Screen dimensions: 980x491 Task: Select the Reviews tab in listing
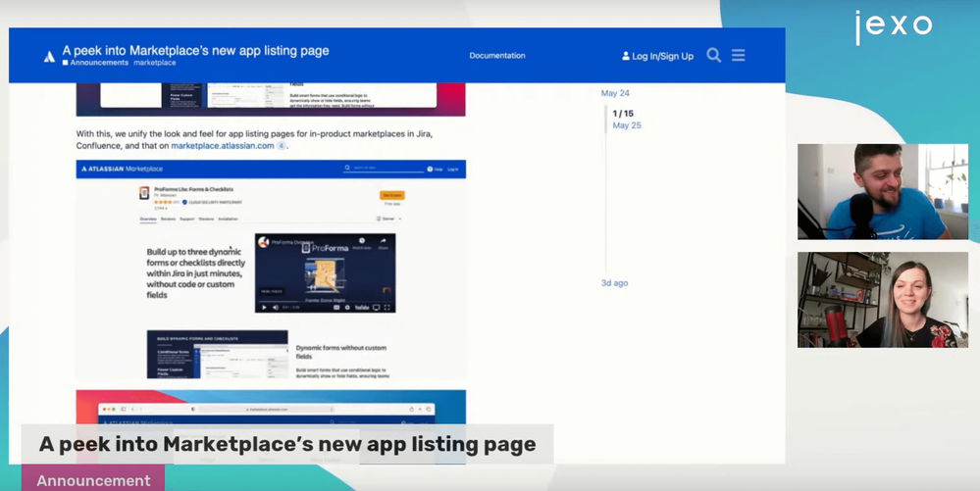[168, 220]
